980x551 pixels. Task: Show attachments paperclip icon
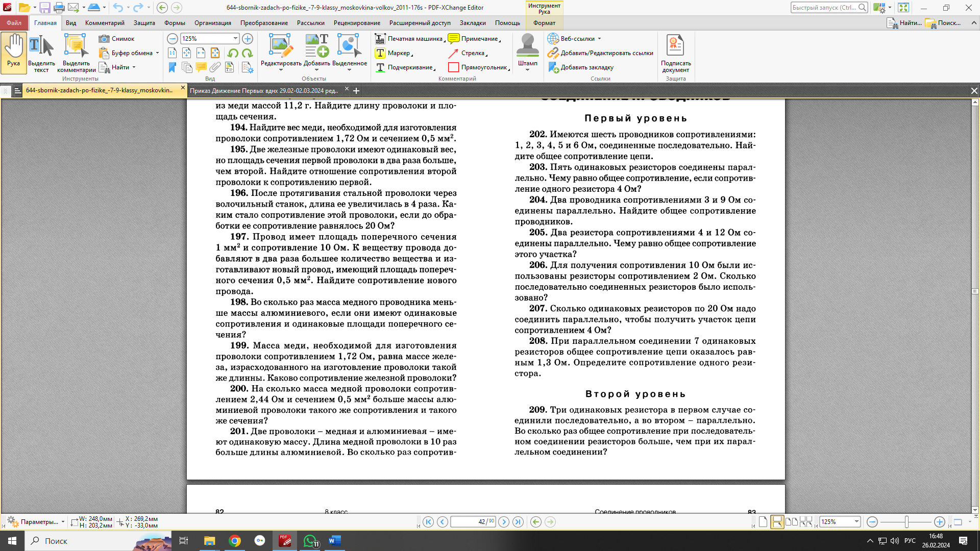pos(215,67)
